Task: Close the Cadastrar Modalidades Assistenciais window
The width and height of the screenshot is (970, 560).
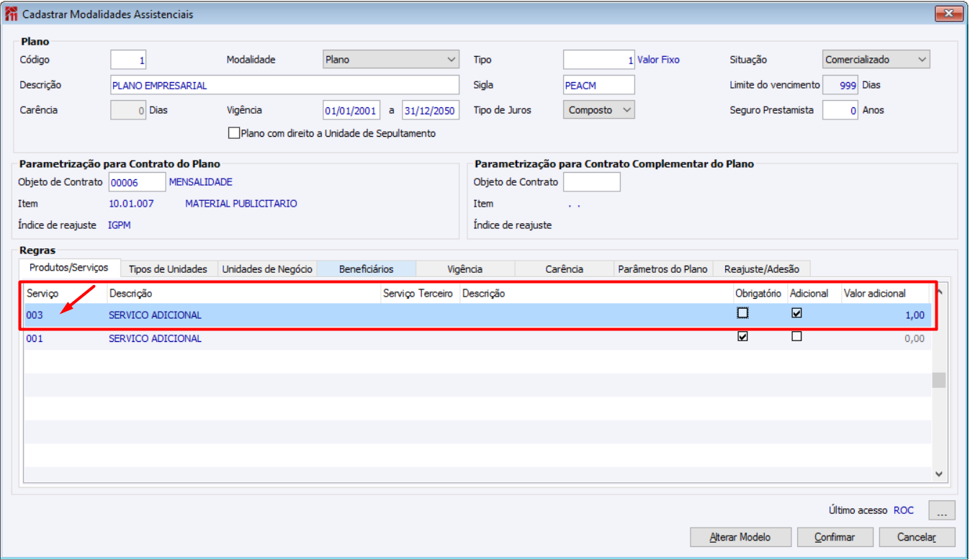Action: 948,14
